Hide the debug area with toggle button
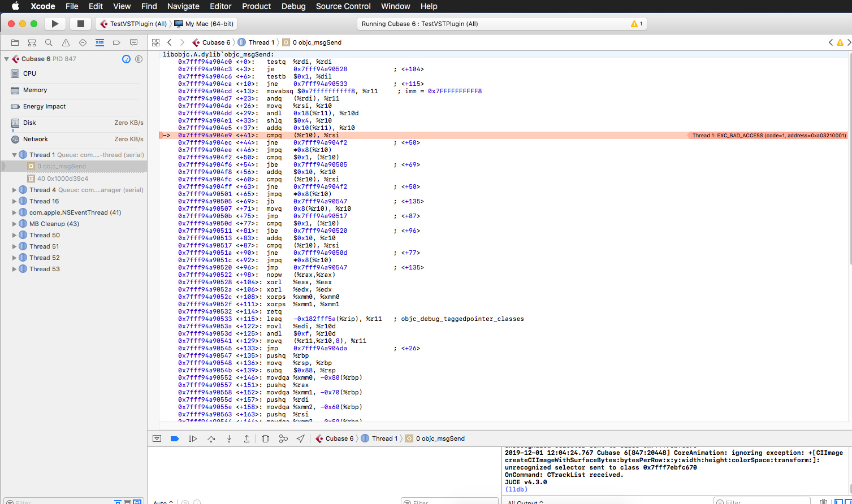Image resolution: width=852 pixels, height=504 pixels. pyautogui.click(x=157, y=438)
